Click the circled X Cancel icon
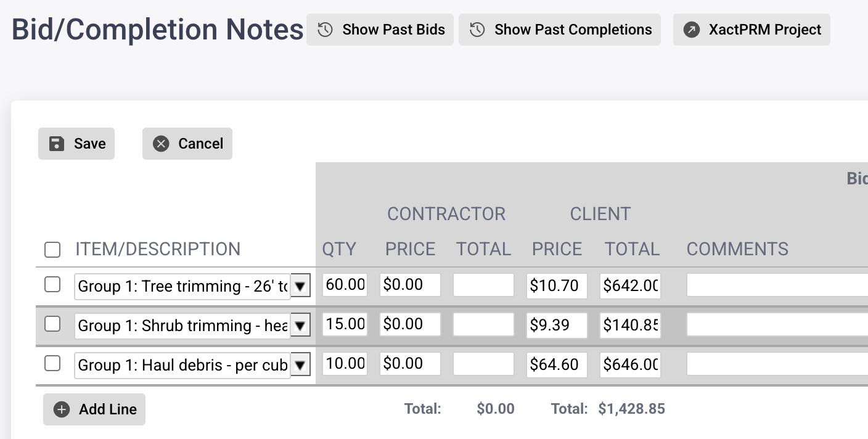The height and width of the screenshot is (439, 868). coord(161,144)
